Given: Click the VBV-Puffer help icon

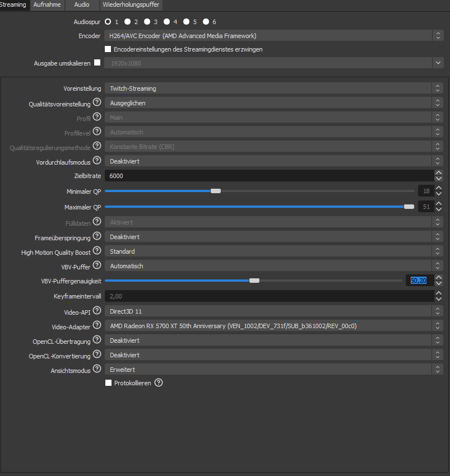Looking at the screenshot, I should tap(97, 265).
